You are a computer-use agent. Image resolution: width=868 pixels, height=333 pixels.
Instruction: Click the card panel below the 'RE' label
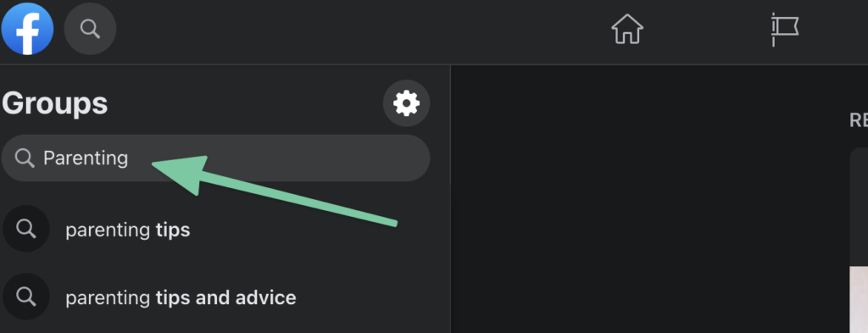click(859, 241)
